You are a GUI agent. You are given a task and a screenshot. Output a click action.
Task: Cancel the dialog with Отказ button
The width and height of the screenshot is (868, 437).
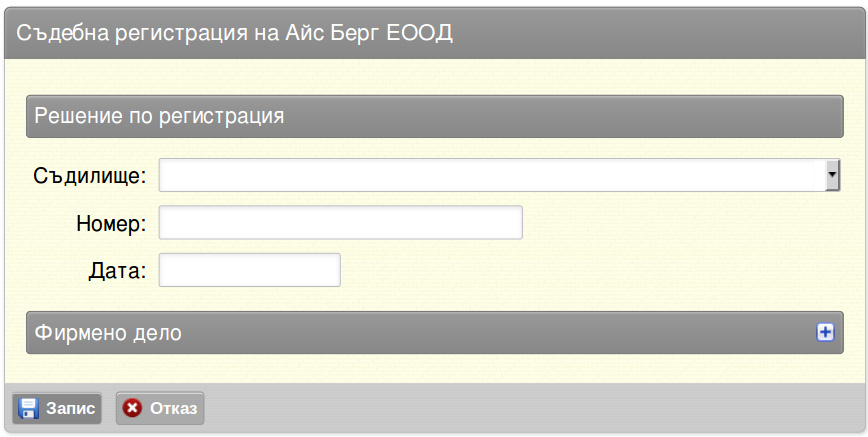point(159,409)
